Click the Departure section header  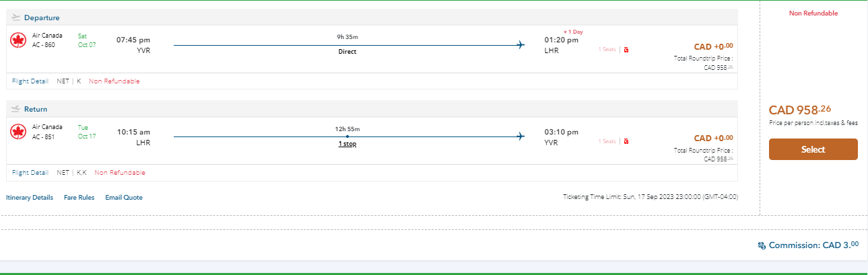click(x=41, y=17)
